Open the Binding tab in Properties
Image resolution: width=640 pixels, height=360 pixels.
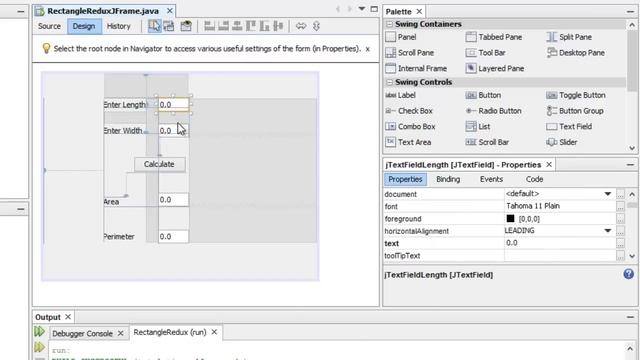(x=448, y=179)
